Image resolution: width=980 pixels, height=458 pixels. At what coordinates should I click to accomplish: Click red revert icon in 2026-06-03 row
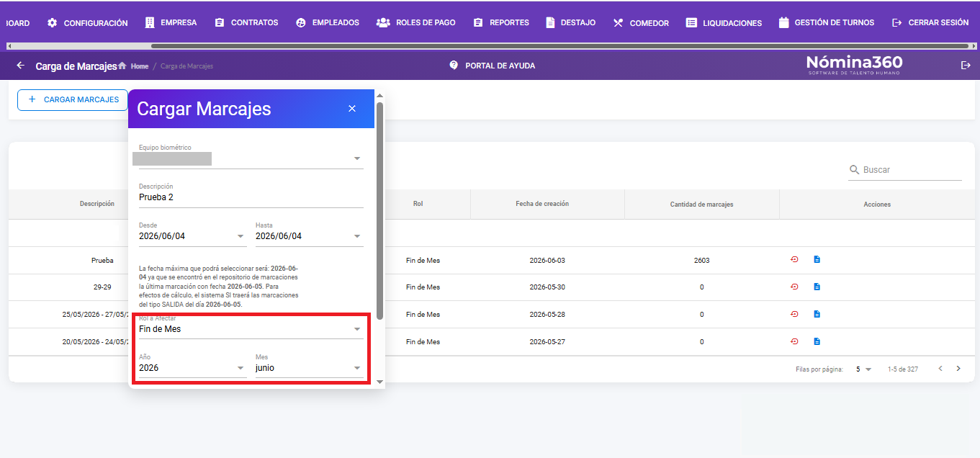click(x=794, y=259)
